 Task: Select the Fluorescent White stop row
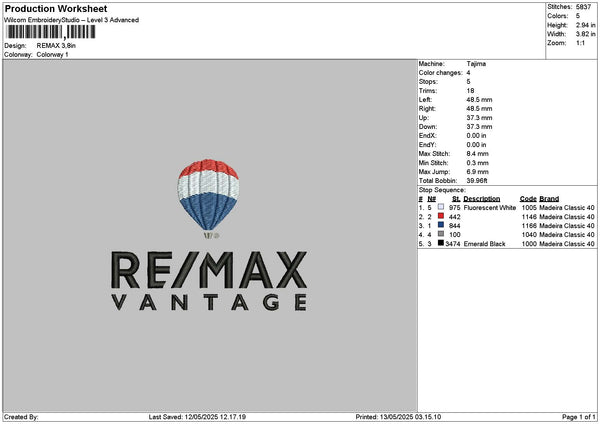(x=507, y=207)
